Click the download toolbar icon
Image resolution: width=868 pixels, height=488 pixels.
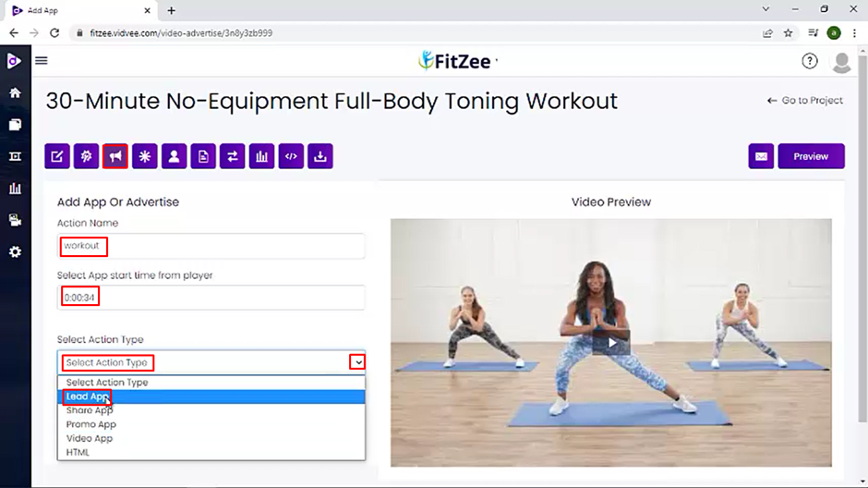[x=320, y=156]
